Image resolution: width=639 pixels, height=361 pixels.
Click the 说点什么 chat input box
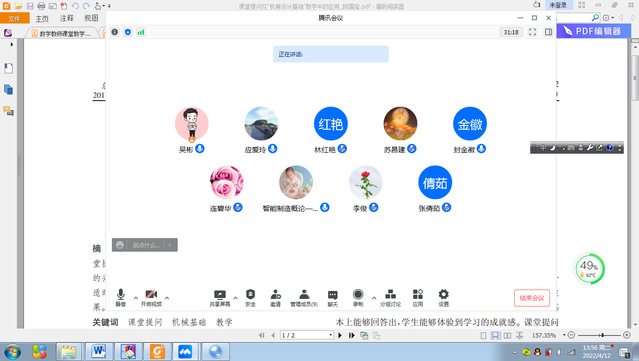click(x=145, y=245)
